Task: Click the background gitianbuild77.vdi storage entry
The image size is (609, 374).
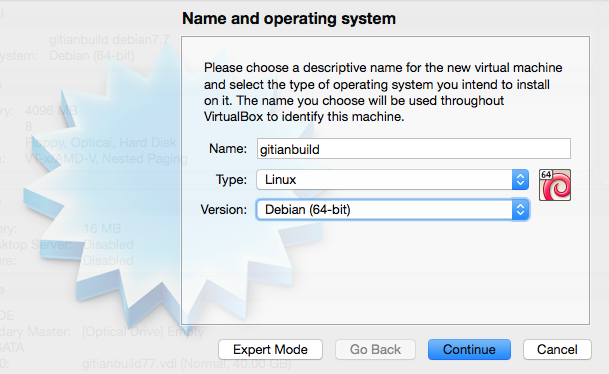Action: pos(186,364)
